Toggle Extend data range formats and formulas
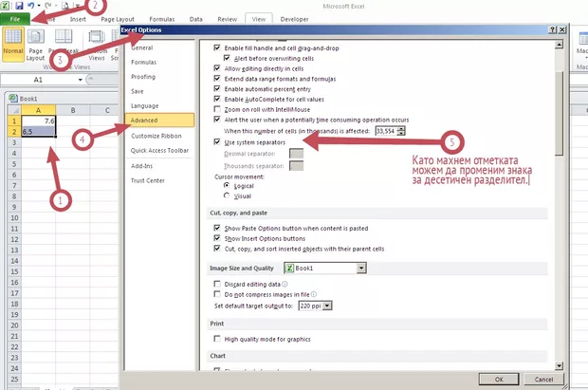The width and height of the screenshot is (588, 390). [x=217, y=78]
